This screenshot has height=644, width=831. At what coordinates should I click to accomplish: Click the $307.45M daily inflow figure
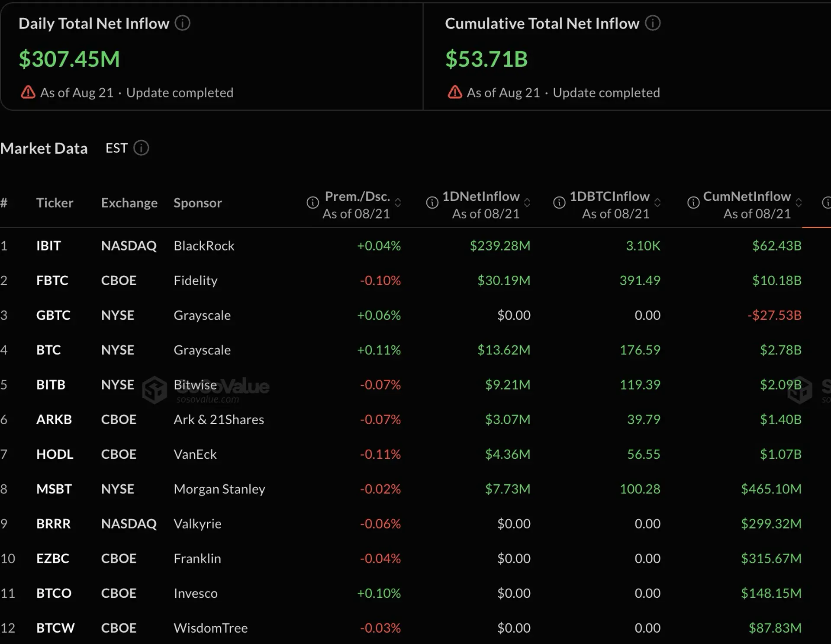(x=69, y=59)
